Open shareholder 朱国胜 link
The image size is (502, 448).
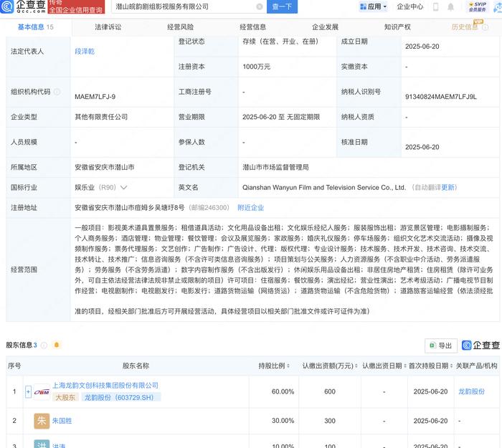[62, 421]
